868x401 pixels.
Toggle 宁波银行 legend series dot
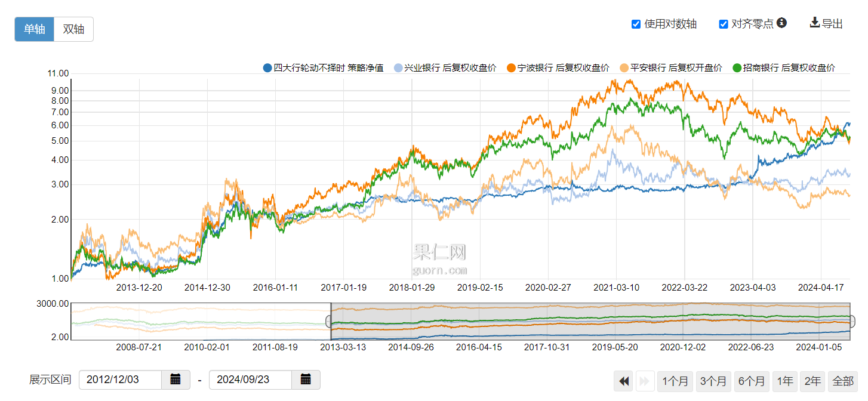click(511, 68)
